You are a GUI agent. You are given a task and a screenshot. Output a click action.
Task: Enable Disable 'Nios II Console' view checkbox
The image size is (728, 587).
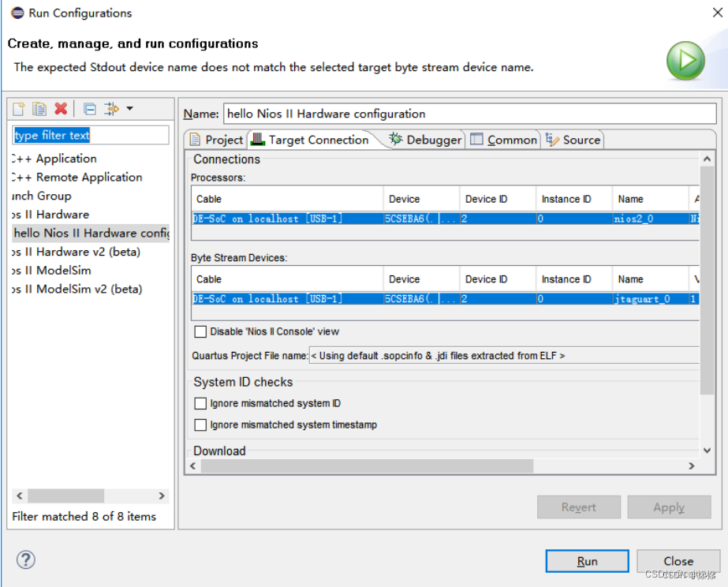(x=200, y=331)
